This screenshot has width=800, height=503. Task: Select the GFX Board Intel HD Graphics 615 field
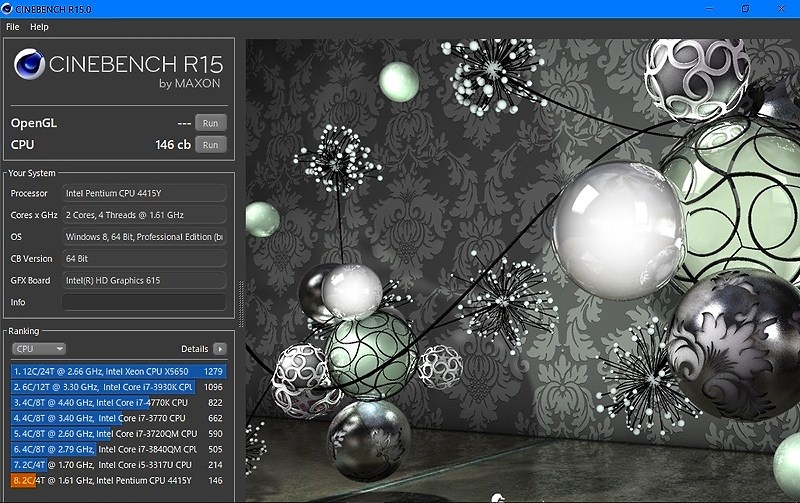pos(144,280)
